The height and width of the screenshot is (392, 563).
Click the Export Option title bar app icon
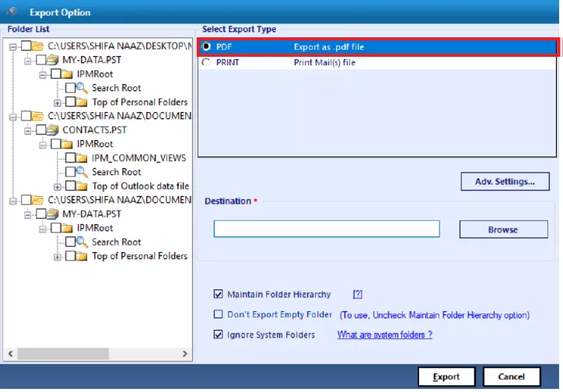click(x=12, y=12)
